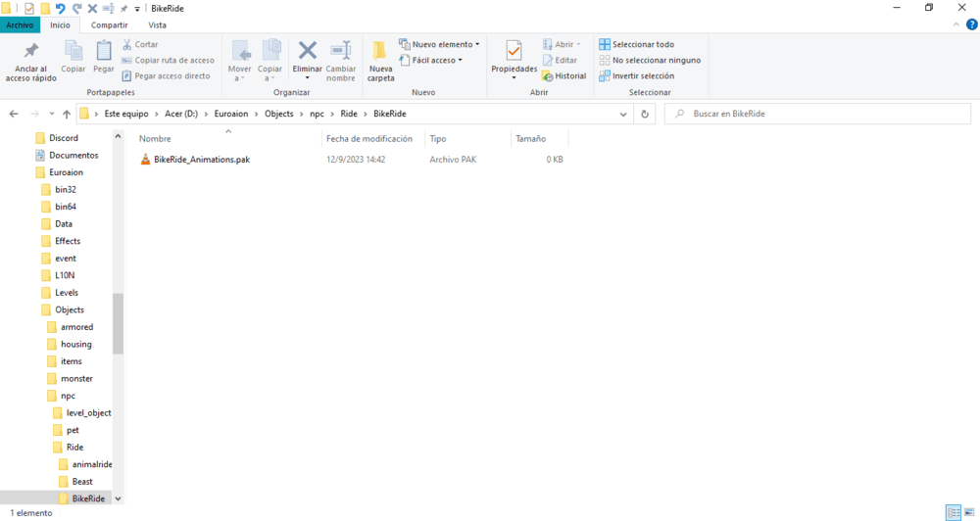
Task: Click Seleccionar todo in the ribbon
Action: pyautogui.click(x=637, y=44)
